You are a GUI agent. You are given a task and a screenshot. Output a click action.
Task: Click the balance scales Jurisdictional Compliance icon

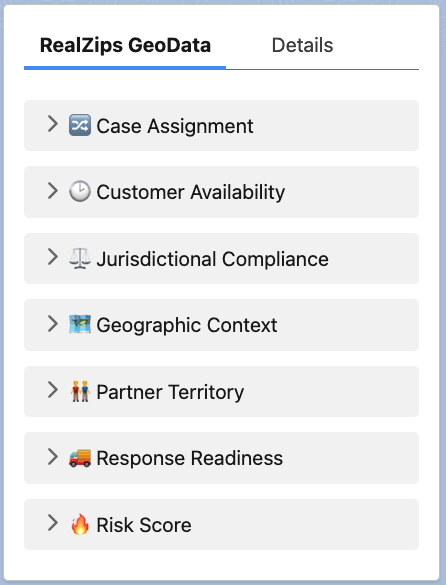[80, 258]
